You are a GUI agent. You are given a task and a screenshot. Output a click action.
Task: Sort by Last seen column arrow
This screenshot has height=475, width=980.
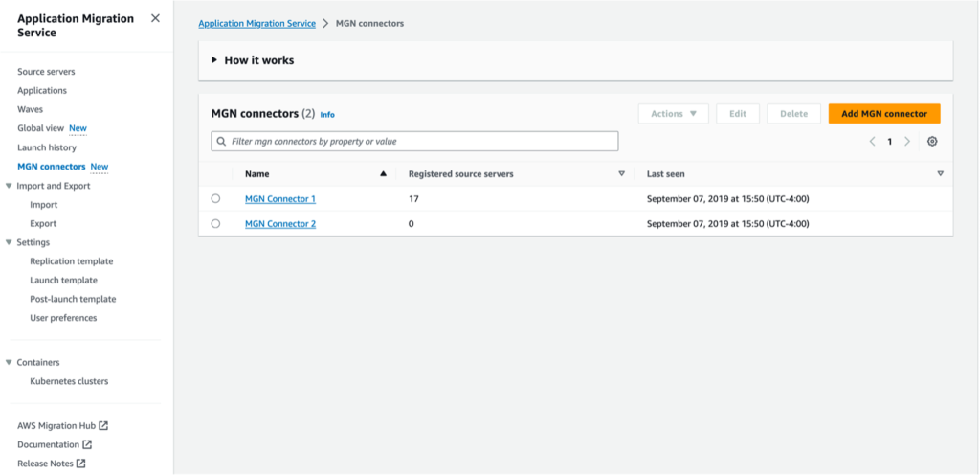pyautogui.click(x=940, y=174)
